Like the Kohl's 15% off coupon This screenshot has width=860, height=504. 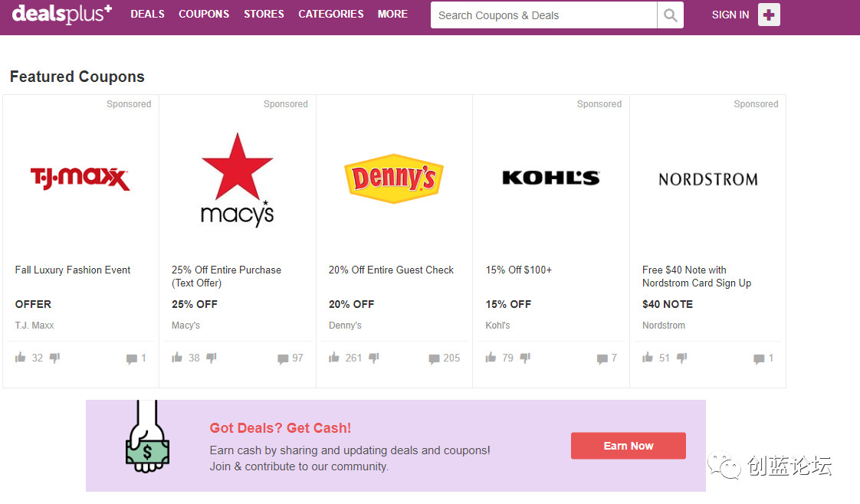click(491, 358)
